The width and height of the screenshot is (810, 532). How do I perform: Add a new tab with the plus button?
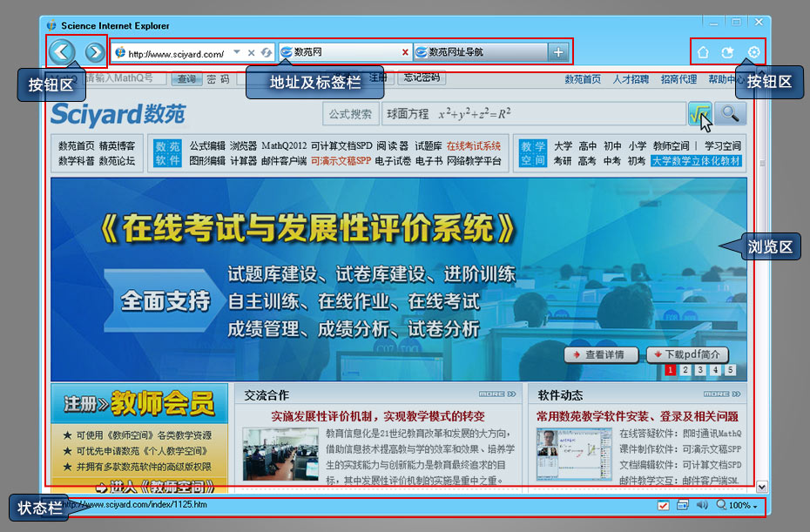tap(558, 52)
